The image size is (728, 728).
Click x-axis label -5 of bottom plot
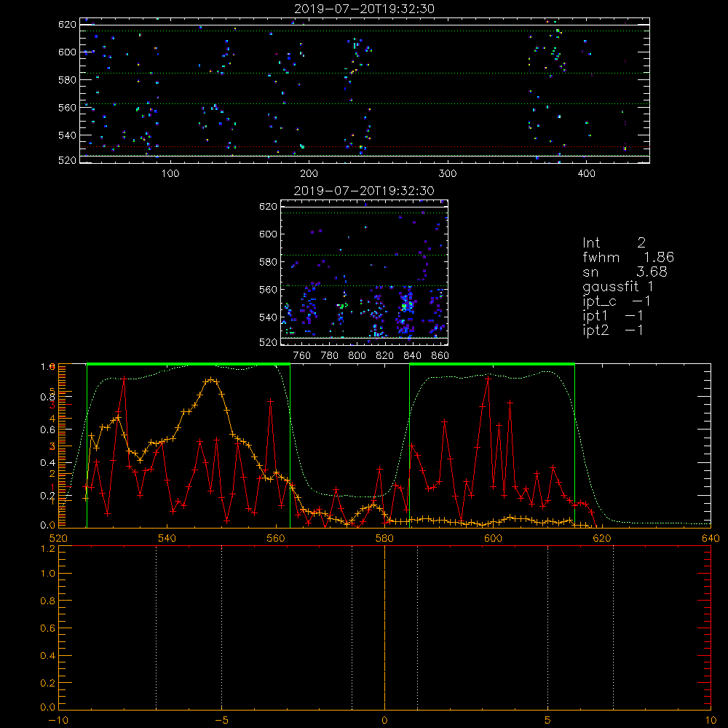pos(221,721)
